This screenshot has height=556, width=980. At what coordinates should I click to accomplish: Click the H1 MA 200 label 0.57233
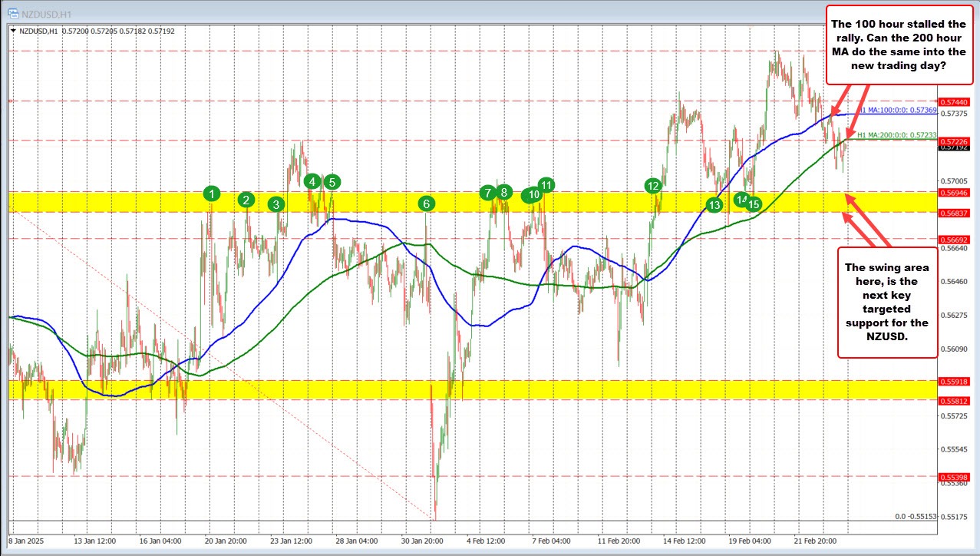(x=896, y=134)
